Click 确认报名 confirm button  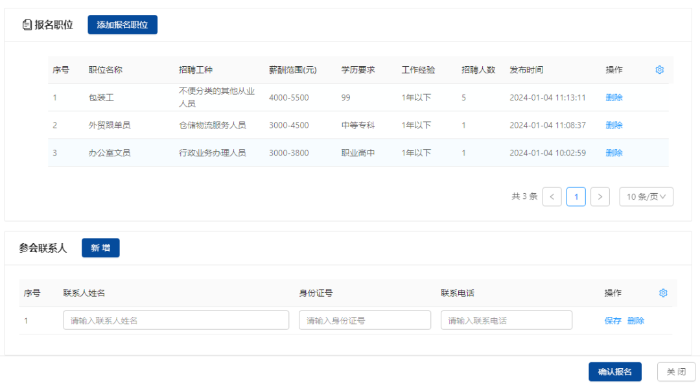point(615,372)
